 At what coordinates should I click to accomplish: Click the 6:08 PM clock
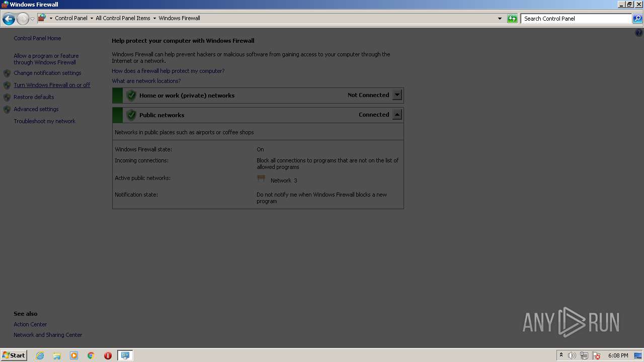tap(618, 355)
